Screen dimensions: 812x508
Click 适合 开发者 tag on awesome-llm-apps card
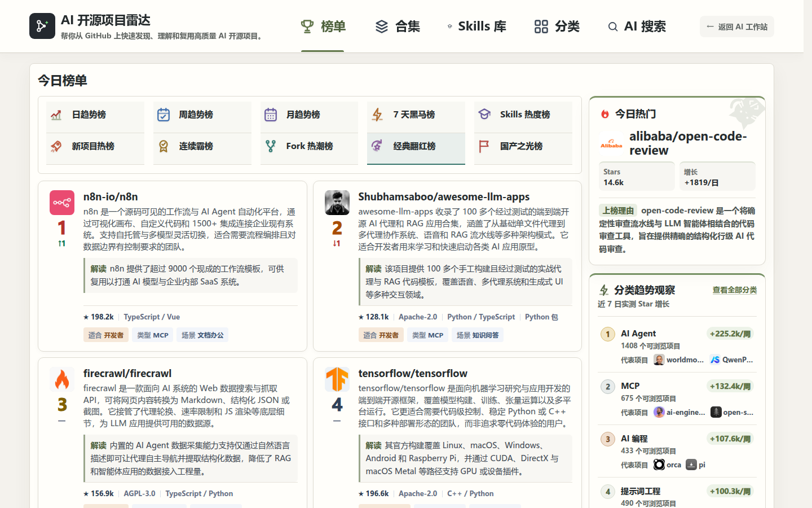pos(381,335)
